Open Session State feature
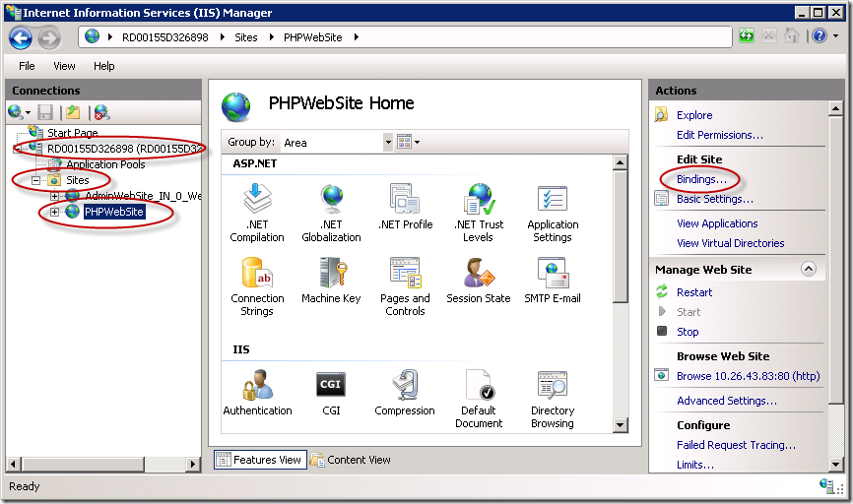The image size is (853, 504). pos(479,281)
